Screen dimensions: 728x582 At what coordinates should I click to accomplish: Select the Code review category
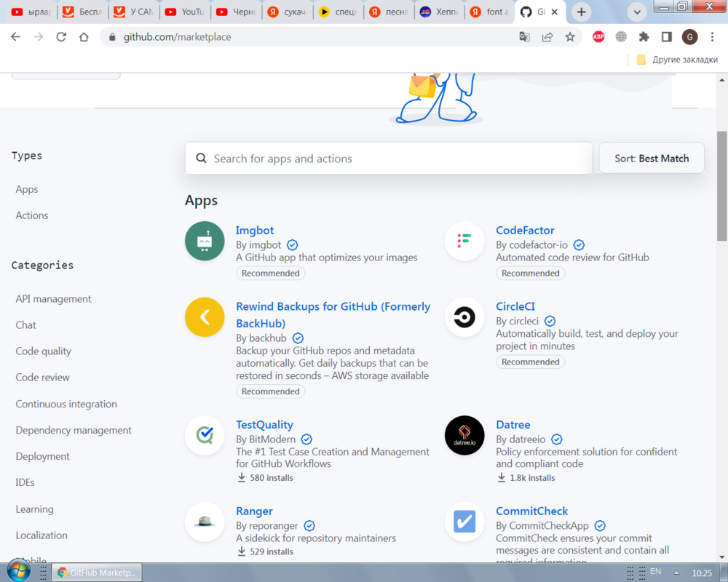point(43,378)
